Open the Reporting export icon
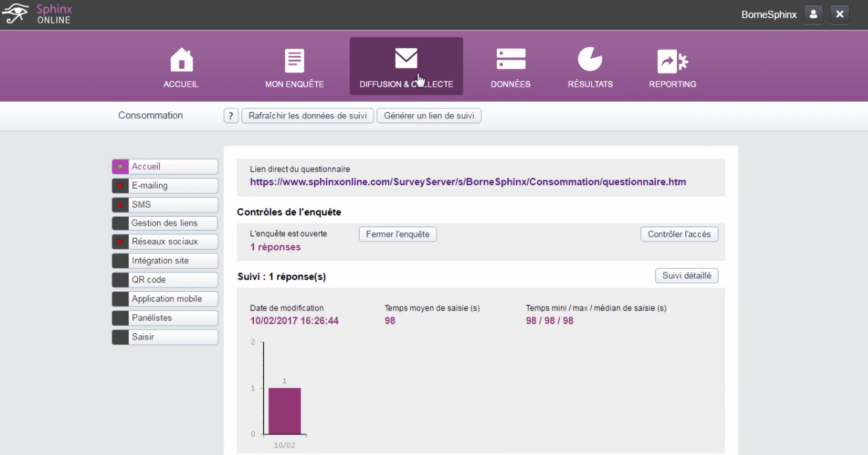 672,60
